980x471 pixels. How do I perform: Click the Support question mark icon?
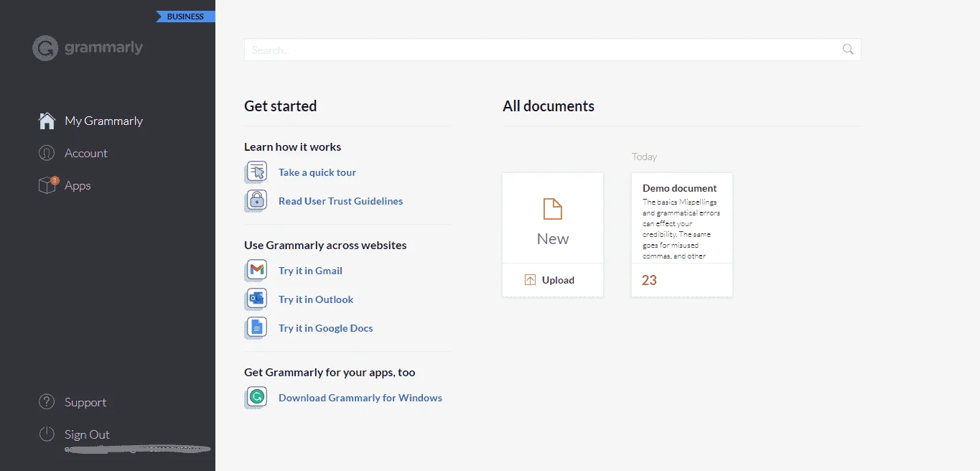click(47, 402)
